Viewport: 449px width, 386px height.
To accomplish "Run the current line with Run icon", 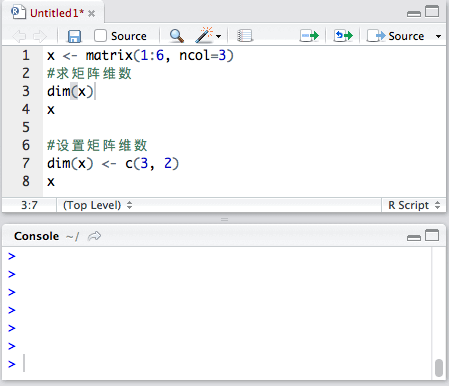I will (309, 35).
